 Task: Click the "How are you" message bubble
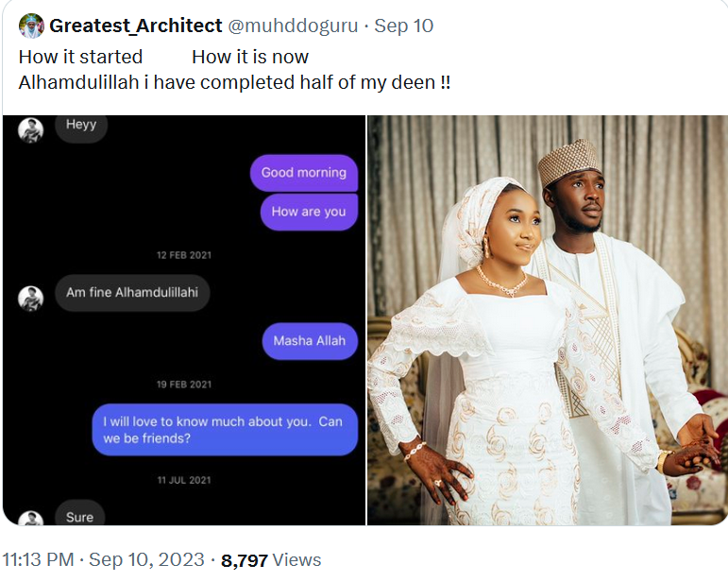[x=309, y=212]
